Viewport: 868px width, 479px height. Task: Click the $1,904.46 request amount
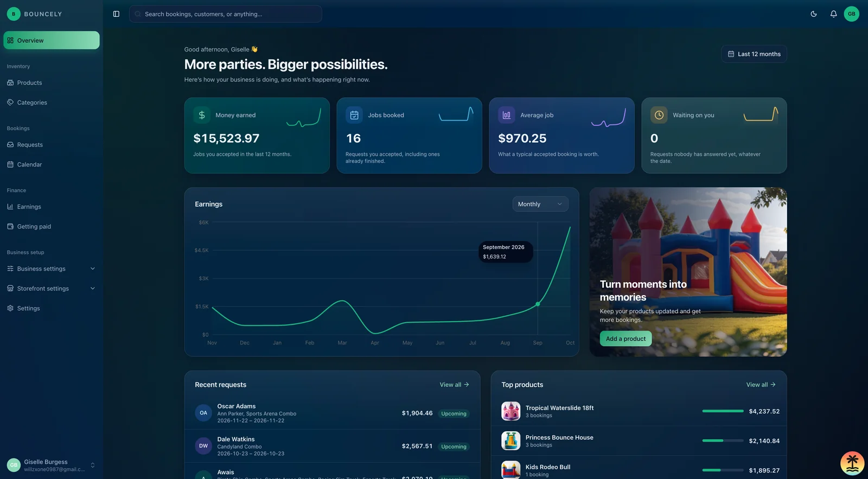tap(417, 413)
